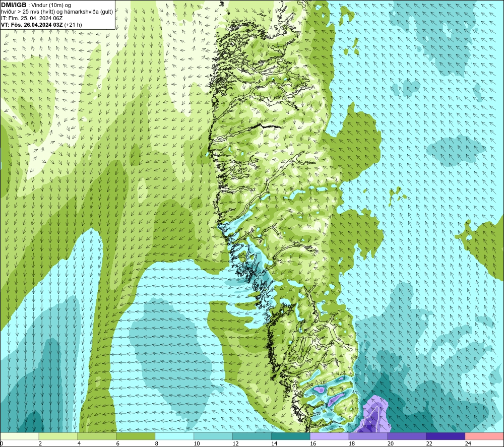Viewport: 504px width, 447px height.
Task: Click the '4' scale label
Action: [x=79, y=443]
